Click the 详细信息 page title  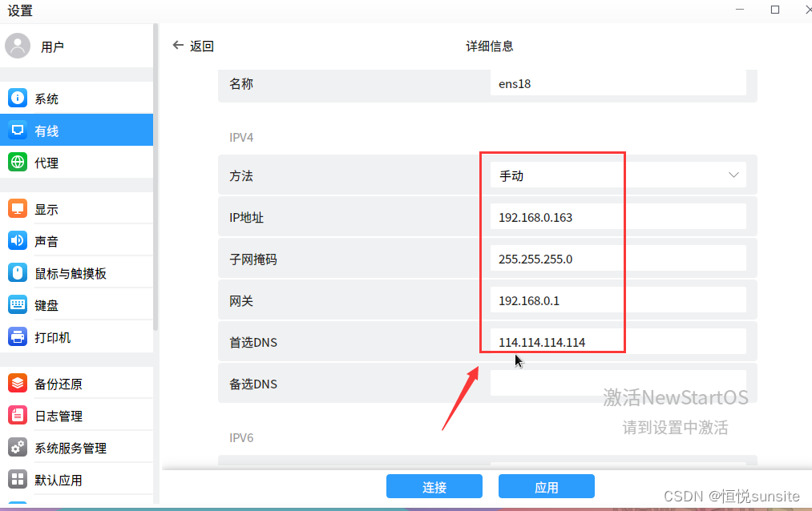tap(490, 46)
